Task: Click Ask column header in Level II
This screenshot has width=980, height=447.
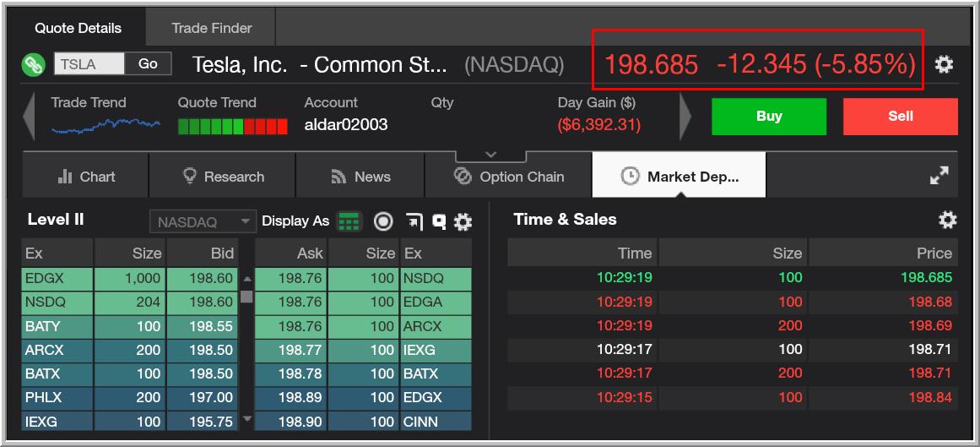Action: pyautogui.click(x=290, y=253)
